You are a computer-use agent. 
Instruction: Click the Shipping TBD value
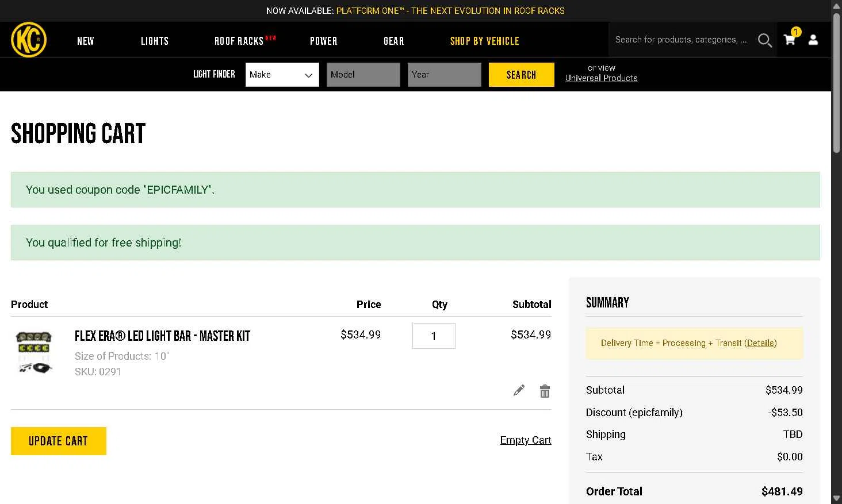coord(793,434)
